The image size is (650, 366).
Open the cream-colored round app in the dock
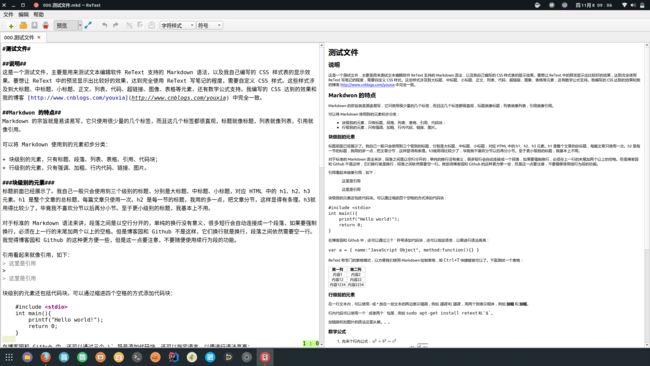click(x=192, y=357)
